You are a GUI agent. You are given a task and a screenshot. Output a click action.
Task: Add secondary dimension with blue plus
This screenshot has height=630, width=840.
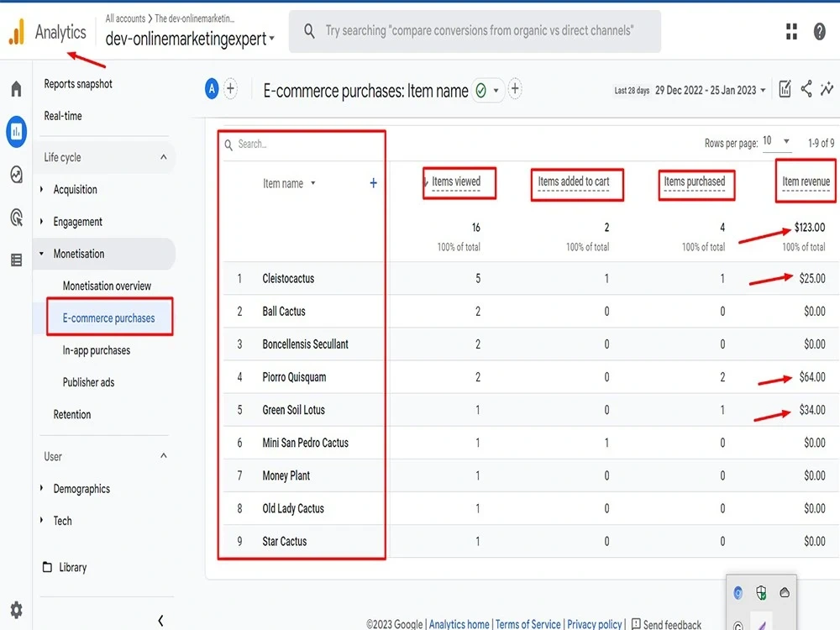[x=374, y=183]
